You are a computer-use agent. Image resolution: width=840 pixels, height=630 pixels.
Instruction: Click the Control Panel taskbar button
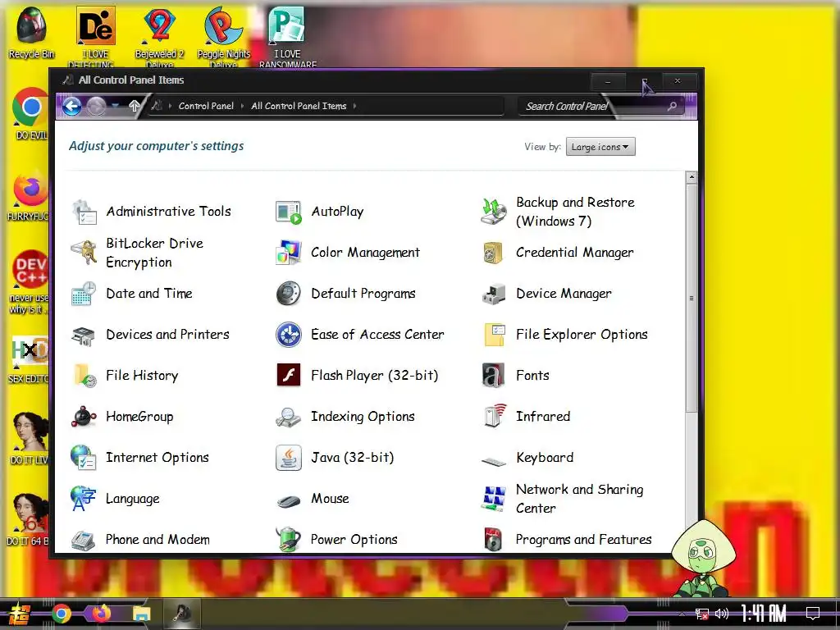click(x=182, y=614)
